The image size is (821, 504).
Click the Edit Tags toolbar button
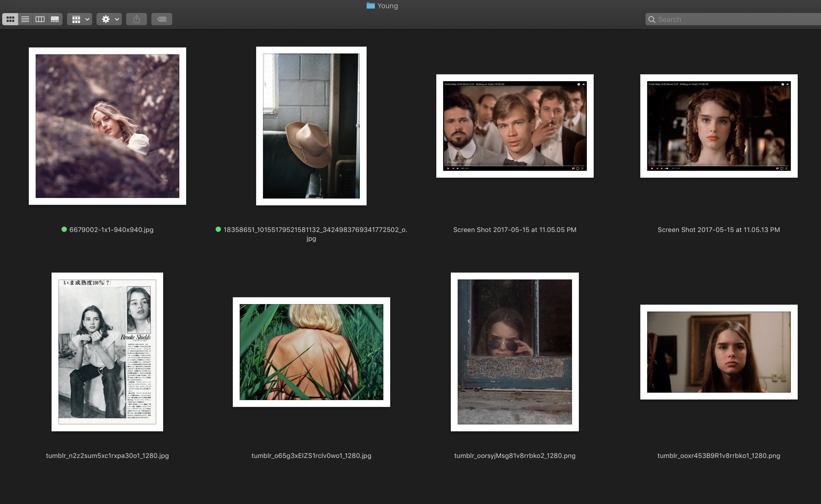click(162, 19)
